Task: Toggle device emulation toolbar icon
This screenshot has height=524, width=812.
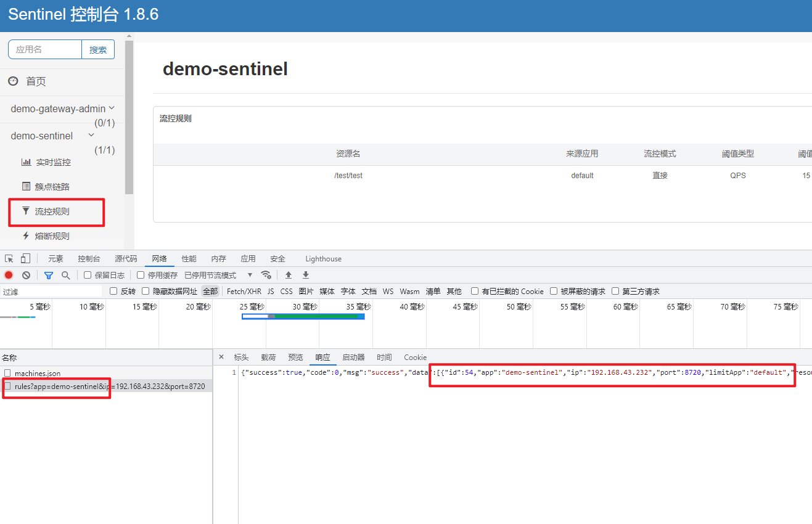Action: click(x=25, y=258)
